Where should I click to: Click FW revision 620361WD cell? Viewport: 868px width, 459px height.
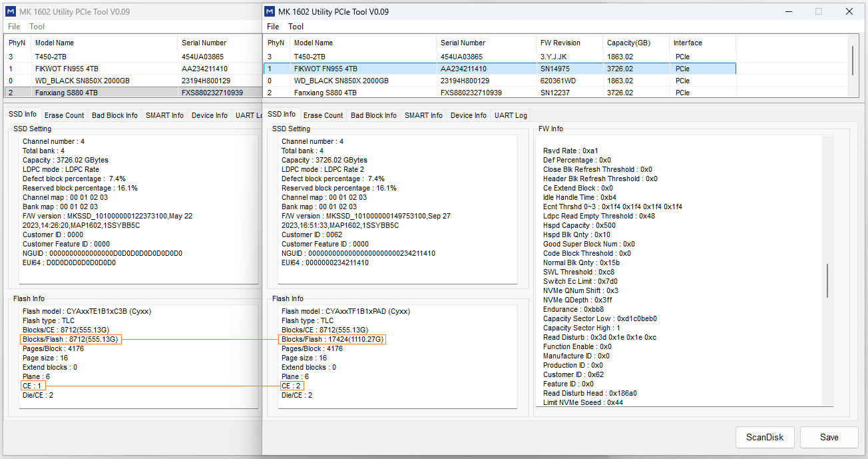[558, 81]
